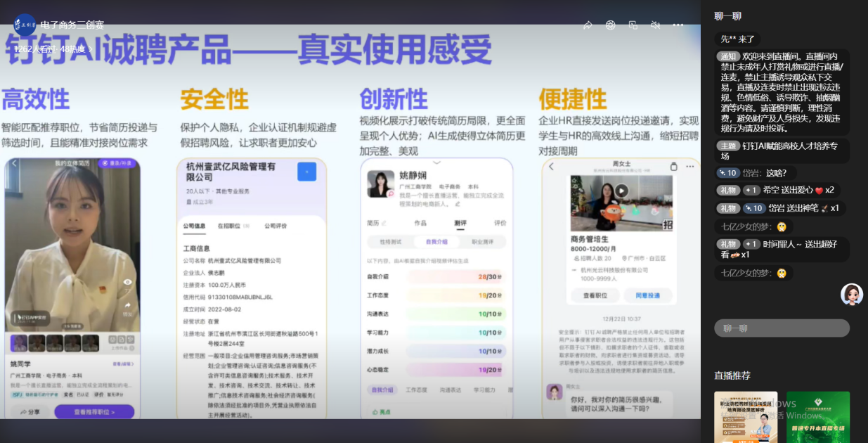Screen dimensions: 868x443
Task: Open picture-in-picture mini window mode
Action: tap(633, 25)
